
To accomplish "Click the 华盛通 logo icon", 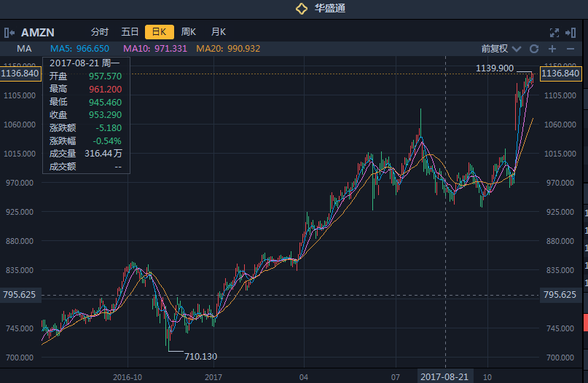I will point(302,9).
